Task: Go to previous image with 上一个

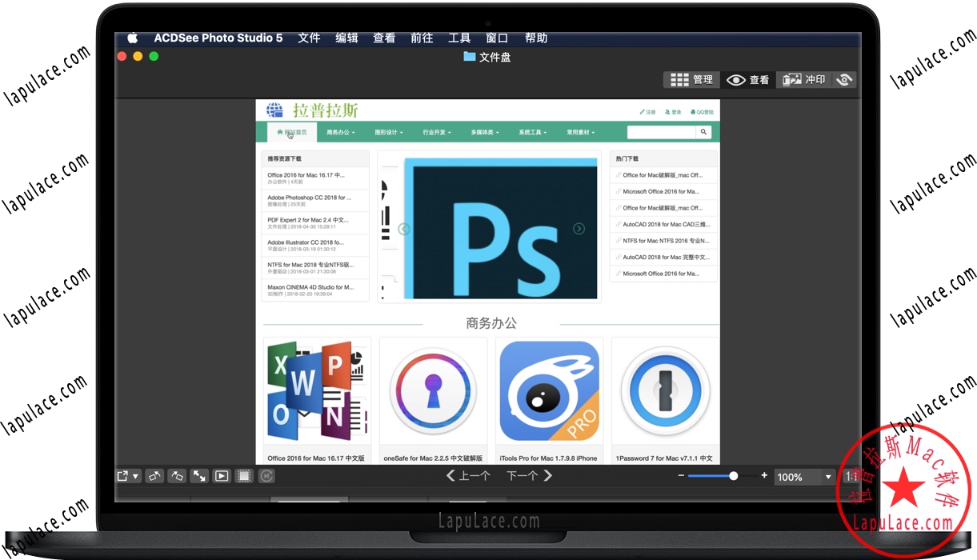Action: [469, 476]
